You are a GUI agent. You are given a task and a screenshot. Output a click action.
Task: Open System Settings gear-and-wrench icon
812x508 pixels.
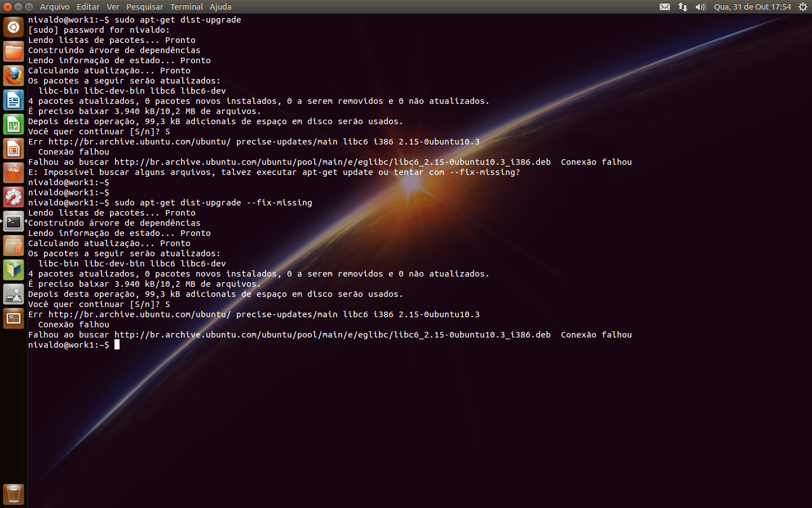(14, 197)
